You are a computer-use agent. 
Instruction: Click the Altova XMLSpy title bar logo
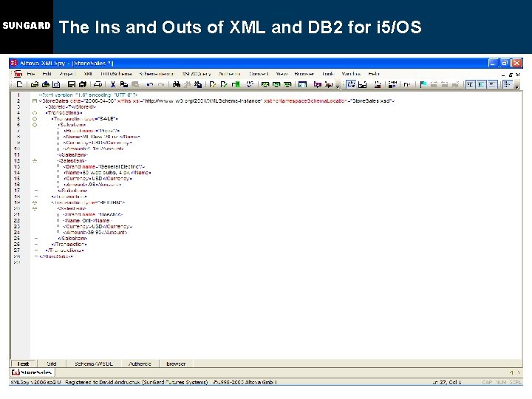coord(14,63)
